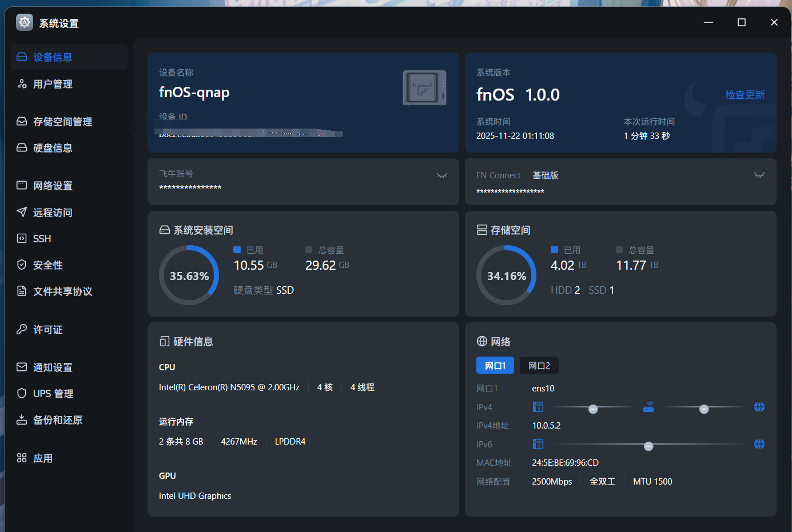Click the 硬盘信息 disk icon in sidebar
This screenshot has height=532, width=792.
click(x=22, y=148)
